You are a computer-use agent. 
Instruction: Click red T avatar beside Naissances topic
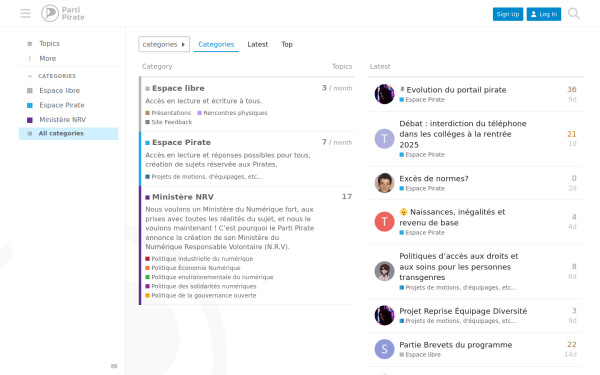[x=384, y=222]
